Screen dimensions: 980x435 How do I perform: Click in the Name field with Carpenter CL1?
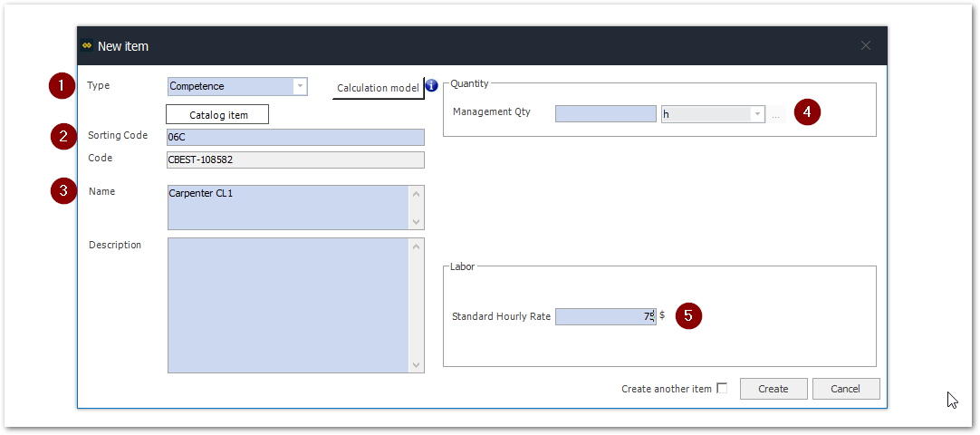tap(288, 208)
